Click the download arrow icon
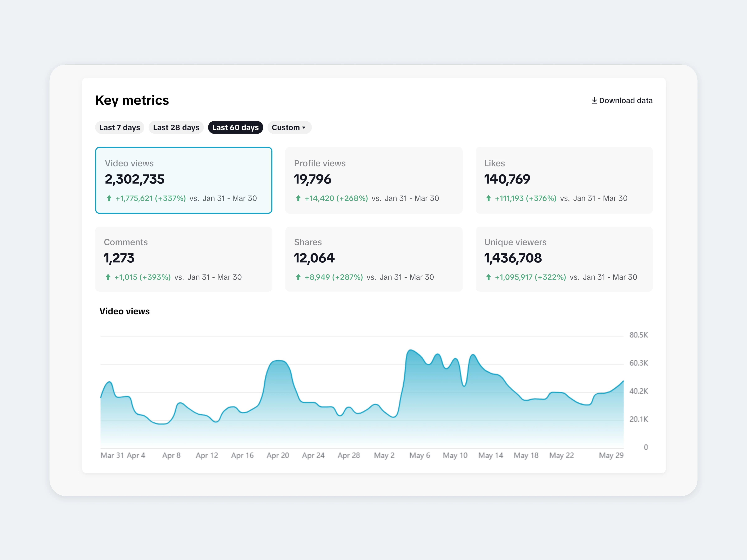This screenshot has width=747, height=560. point(594,101)
